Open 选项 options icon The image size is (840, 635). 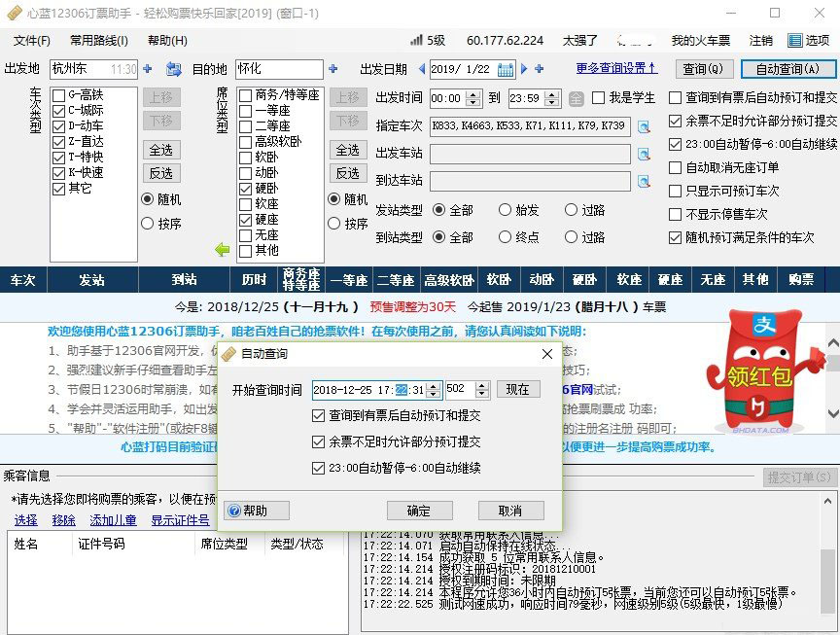pos(794,40)
